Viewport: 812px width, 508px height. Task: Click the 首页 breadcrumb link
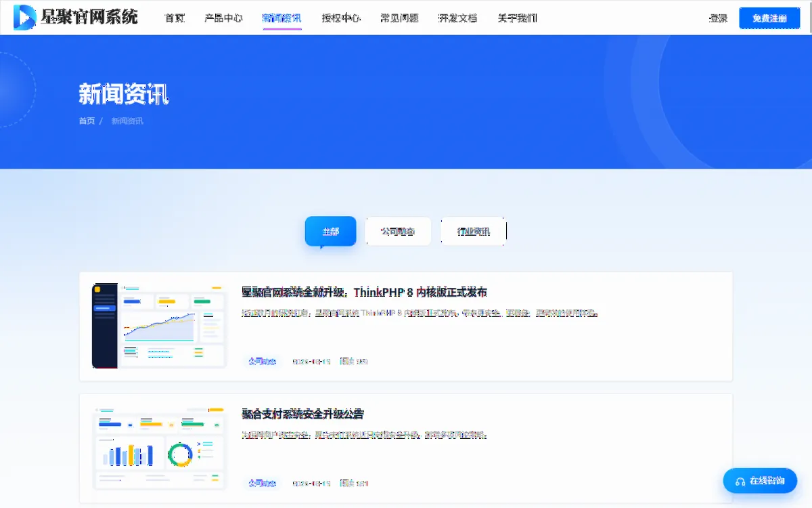coord(87,121)
